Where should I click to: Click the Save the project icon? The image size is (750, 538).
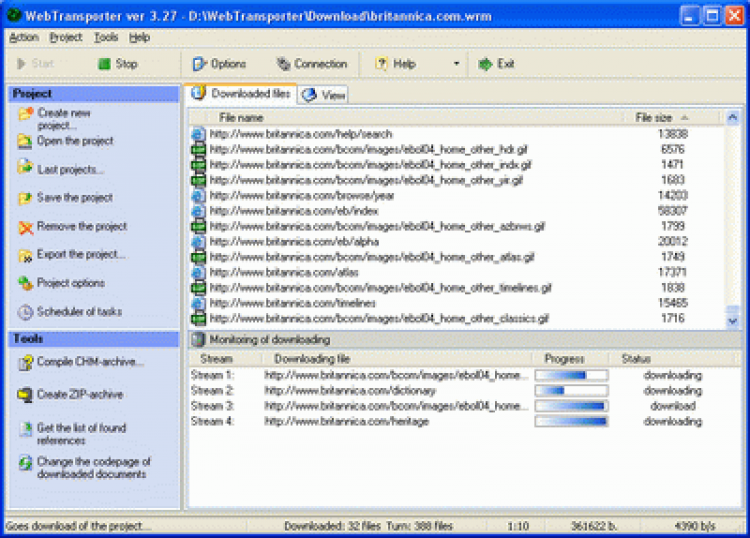point(25,198)
